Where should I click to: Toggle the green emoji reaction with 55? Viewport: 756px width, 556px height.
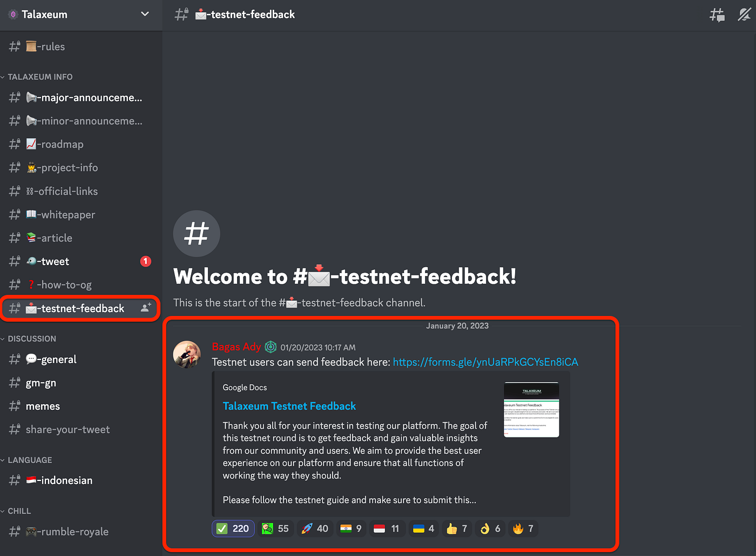[x=275, y=528]
